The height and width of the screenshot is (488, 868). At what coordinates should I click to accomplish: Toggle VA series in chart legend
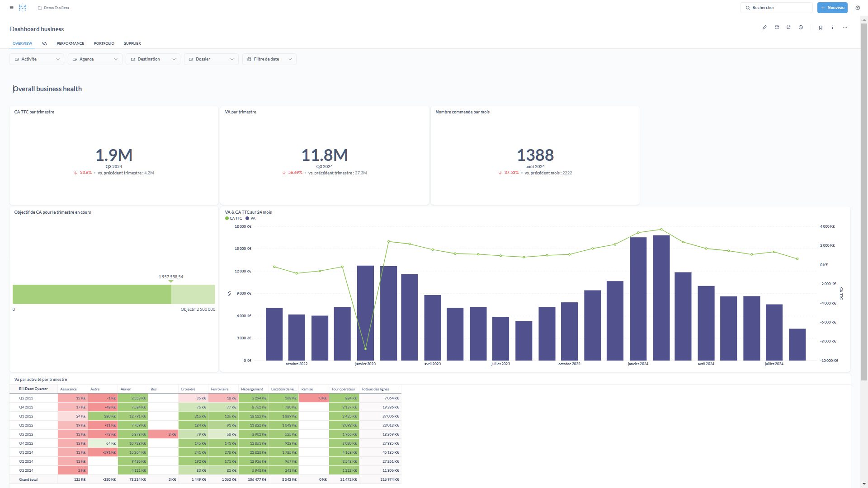pos(250,218)
